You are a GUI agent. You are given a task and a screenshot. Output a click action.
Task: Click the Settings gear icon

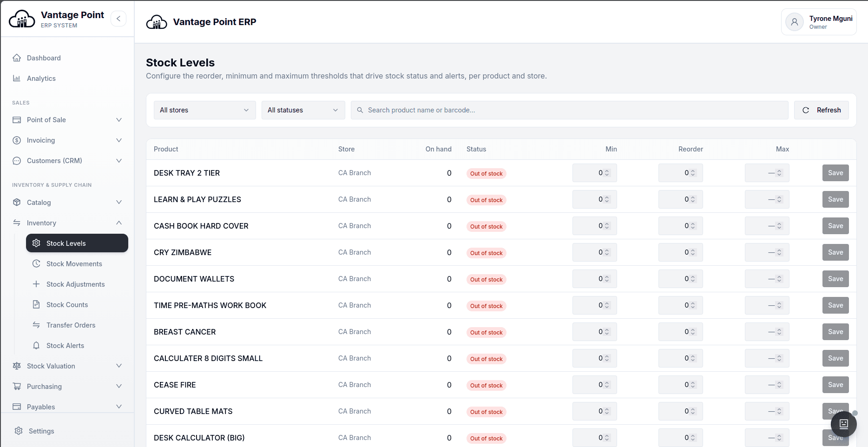click(19, 431)
